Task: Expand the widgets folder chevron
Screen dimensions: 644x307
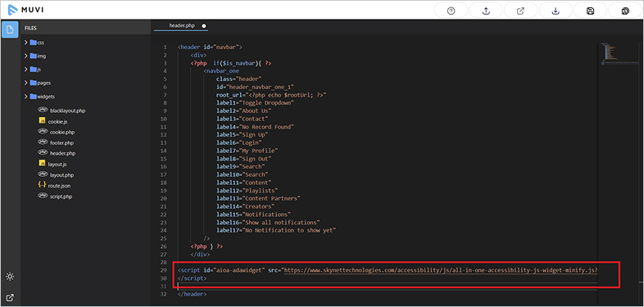Action: click(26, 97)
